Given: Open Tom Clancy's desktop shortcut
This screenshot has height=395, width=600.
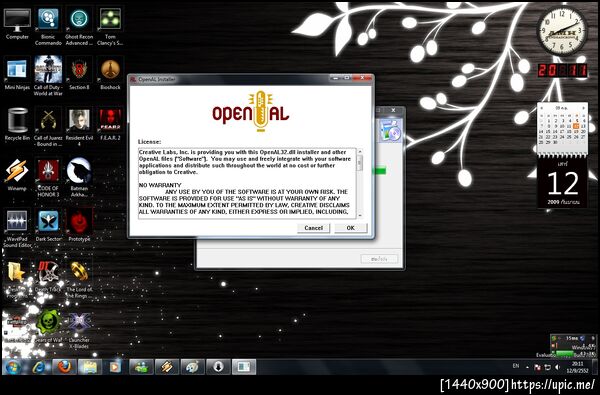Looking at the screenshot, I should point(110,26).
